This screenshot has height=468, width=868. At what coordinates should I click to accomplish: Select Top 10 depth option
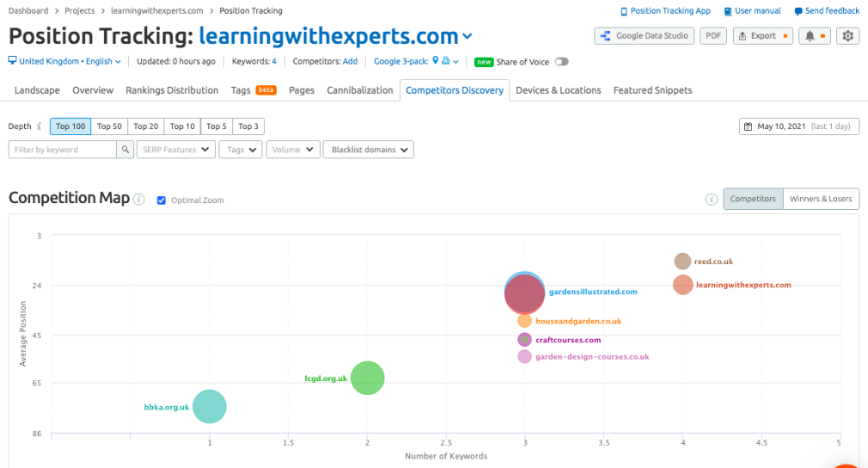pyautogui.click(x=182, y=126)
